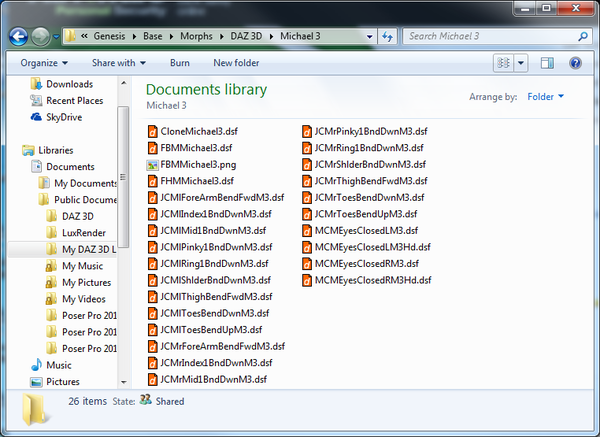Viewport: 600px width, 437px height.
Task: Click Burn in the toolbar
Action: pyautogui.click(x=180, y=63)
